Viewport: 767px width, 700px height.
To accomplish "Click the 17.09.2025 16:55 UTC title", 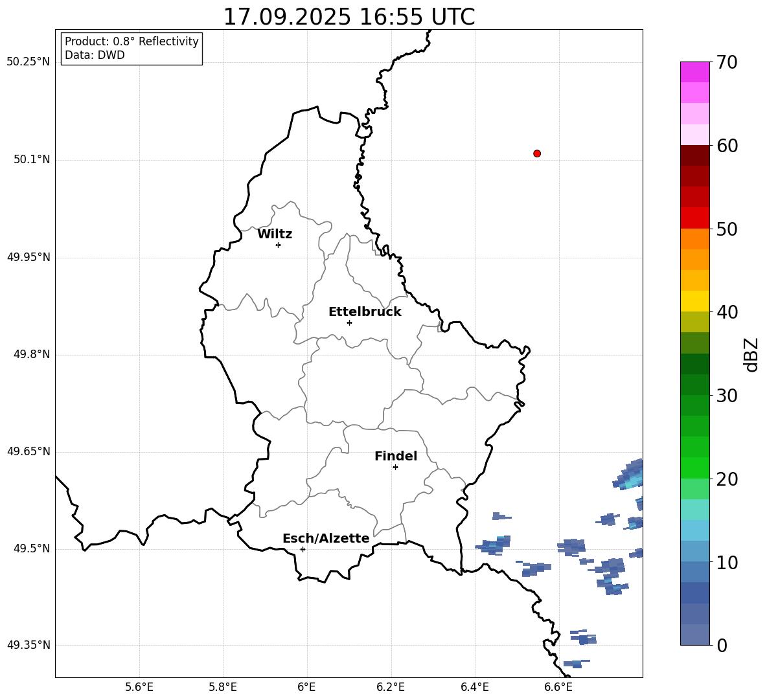I will pyautogui.click(x=349, y=17).
